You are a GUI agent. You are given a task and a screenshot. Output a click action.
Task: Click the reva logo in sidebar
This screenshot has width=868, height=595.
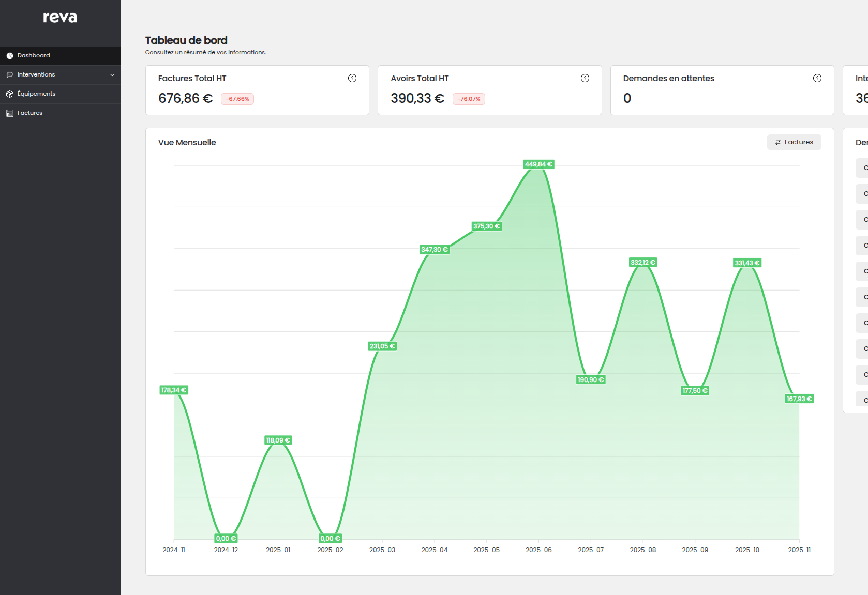tap(60, 18)
